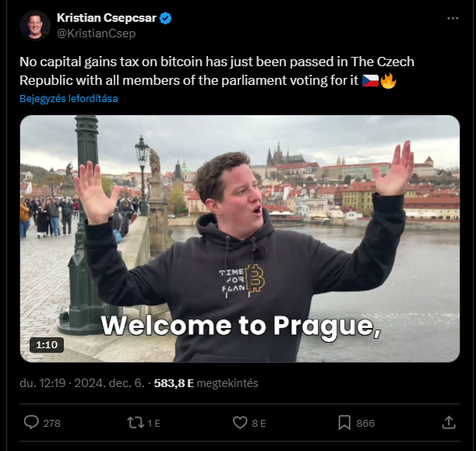Open the share menu via upload icon
476x451 pixels.
click(449, 422)
